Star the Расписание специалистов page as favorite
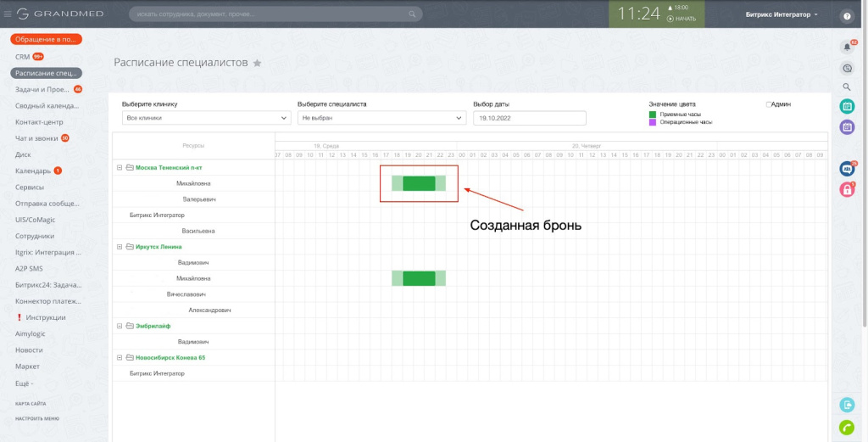 [258, 63]
